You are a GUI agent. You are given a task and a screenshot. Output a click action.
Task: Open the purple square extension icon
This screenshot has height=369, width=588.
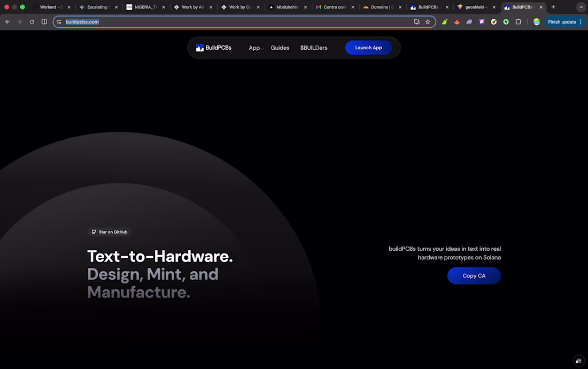482,22
